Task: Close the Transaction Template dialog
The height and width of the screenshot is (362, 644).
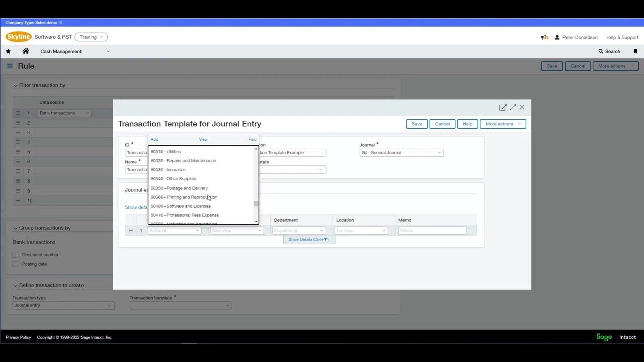Action: click(x=522, y=107)
